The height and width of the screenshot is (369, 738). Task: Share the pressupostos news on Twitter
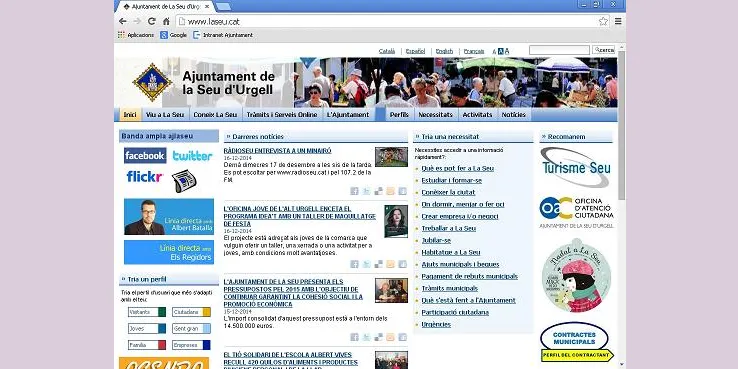click(366, 337)
